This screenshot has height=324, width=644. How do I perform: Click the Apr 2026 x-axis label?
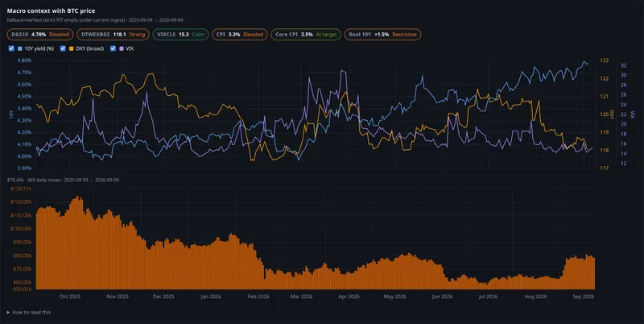coord(349,297)
